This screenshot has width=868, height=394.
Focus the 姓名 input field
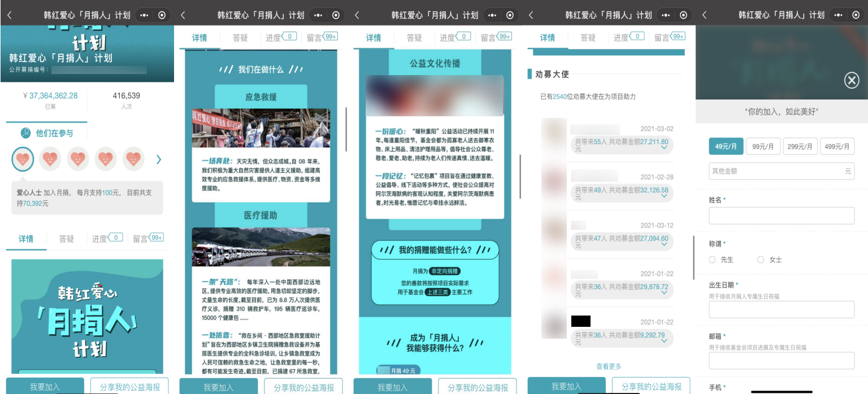coord(782,216)
